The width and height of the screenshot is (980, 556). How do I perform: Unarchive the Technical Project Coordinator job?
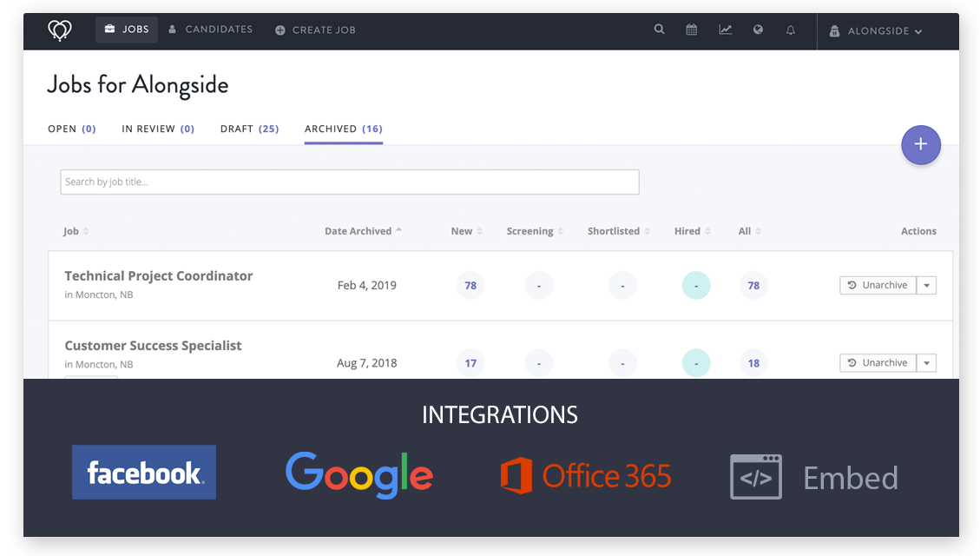pos(879,285)
